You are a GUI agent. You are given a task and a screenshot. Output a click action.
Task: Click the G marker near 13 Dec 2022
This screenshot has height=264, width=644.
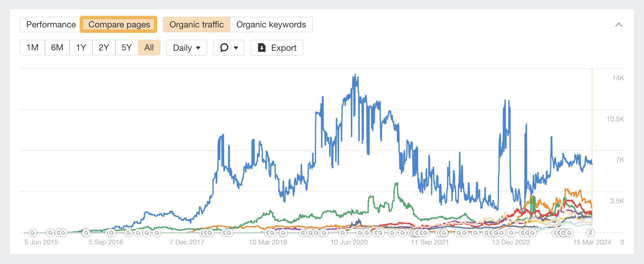(x=511, y=232)
